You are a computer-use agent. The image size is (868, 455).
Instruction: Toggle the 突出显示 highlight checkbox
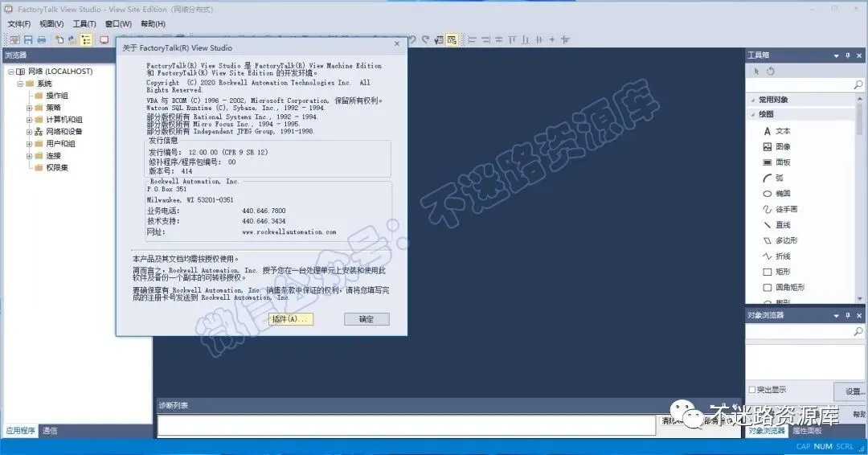click(751, 390)
